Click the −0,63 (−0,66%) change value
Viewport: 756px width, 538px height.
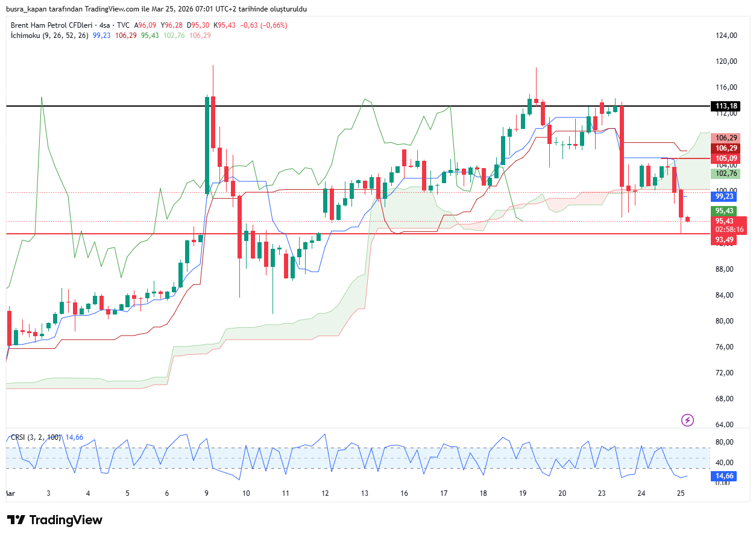pyautogui.click(x=263, y=25)
